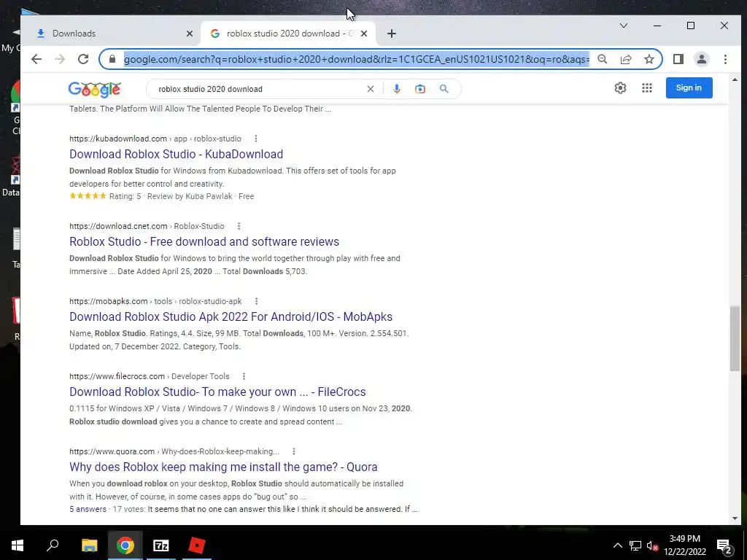This screenshot has height=560, width=747.
Task: Clear the Google search box text
Action: coord(370,89)
